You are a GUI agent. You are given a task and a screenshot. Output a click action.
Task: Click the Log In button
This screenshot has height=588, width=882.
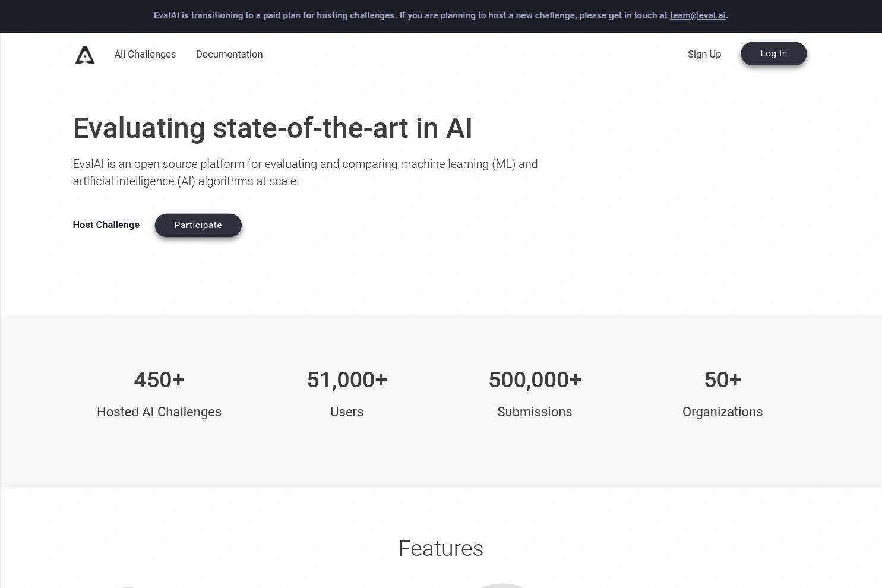[x=773, y=53]
